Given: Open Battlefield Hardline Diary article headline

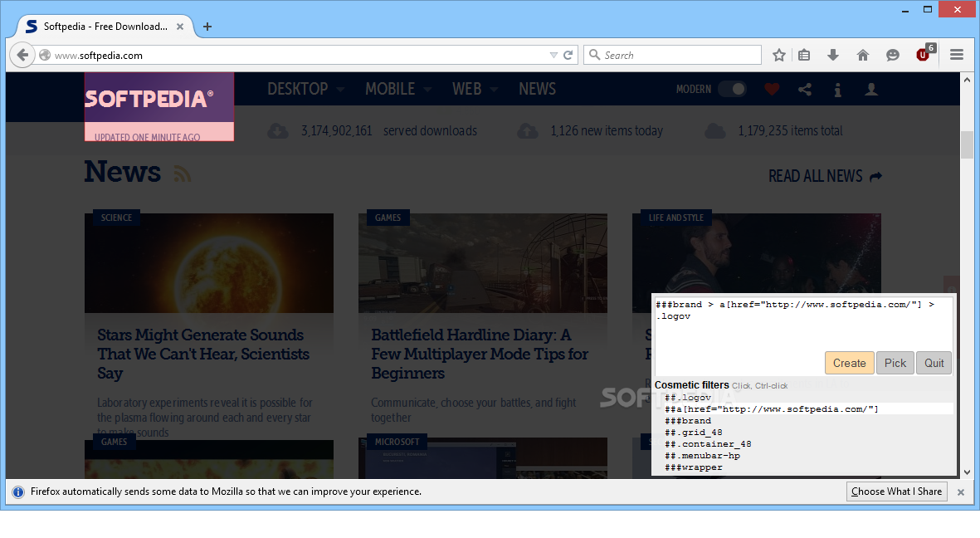Looking at the screenshot, I should click(480, 354).
